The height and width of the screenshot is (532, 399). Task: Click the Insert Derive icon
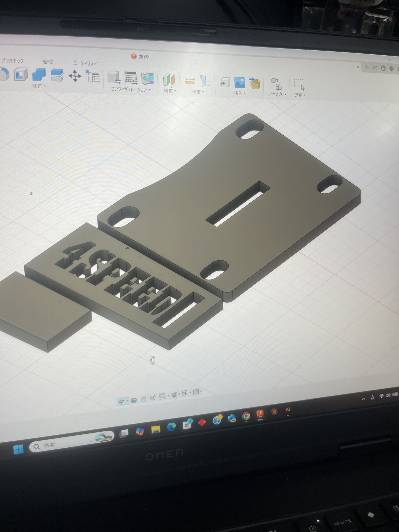coord(225,83)
